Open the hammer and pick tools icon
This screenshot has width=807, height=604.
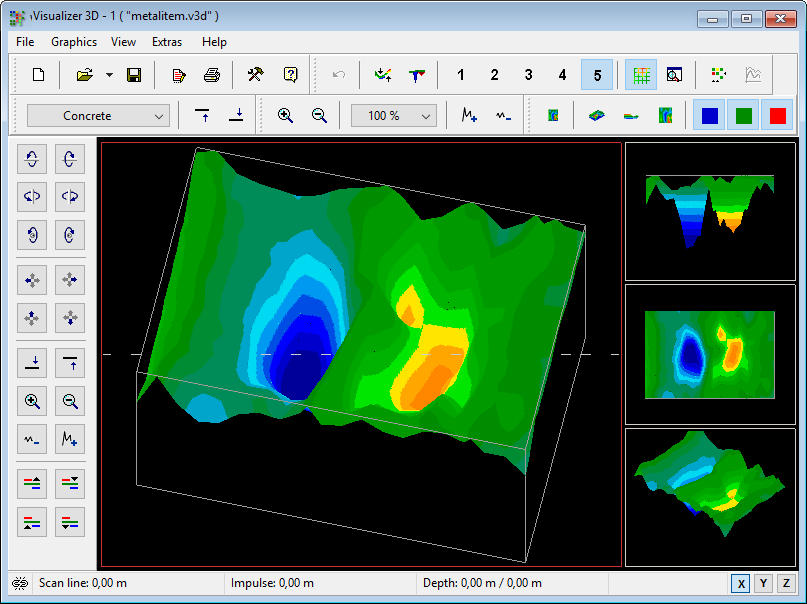pos(256,75)
